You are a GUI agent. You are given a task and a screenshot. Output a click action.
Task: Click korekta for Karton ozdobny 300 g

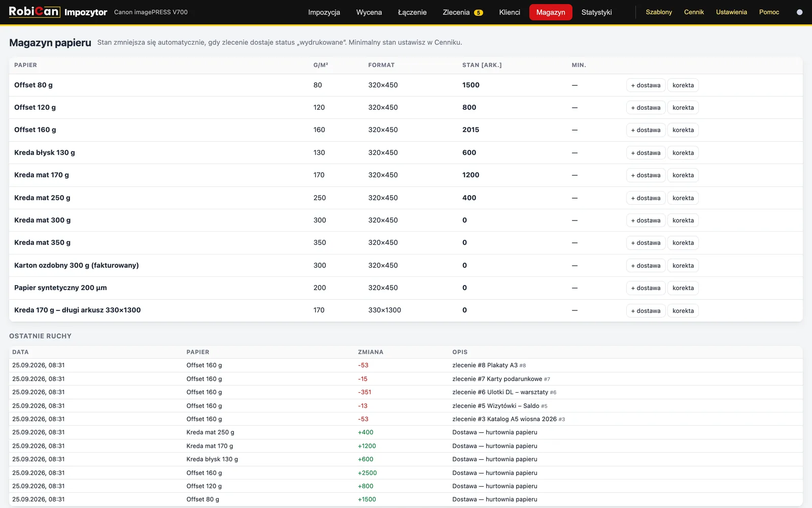pos(683,266)
